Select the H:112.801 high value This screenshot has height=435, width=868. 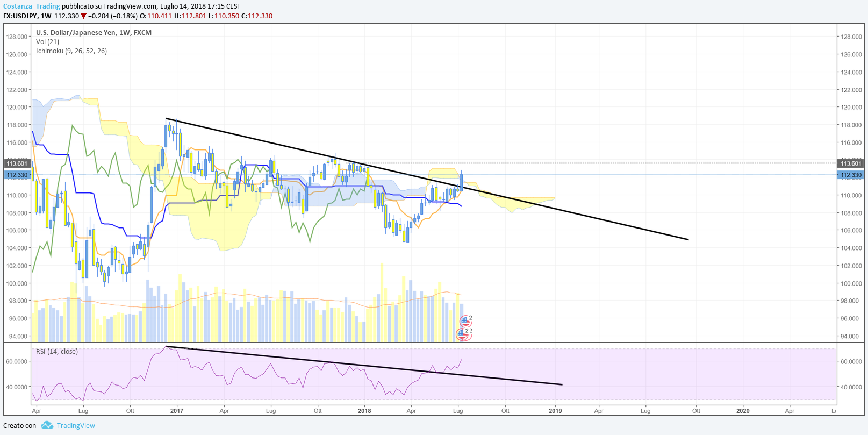pyautogui.click(x=190, y=16)
